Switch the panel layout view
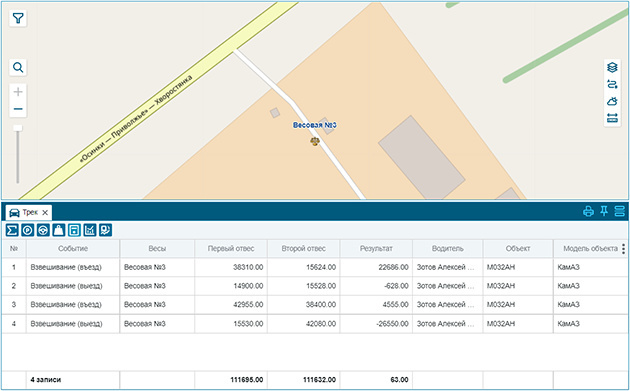The height and width of the screenshot is (391, 630). coord(620,211)
